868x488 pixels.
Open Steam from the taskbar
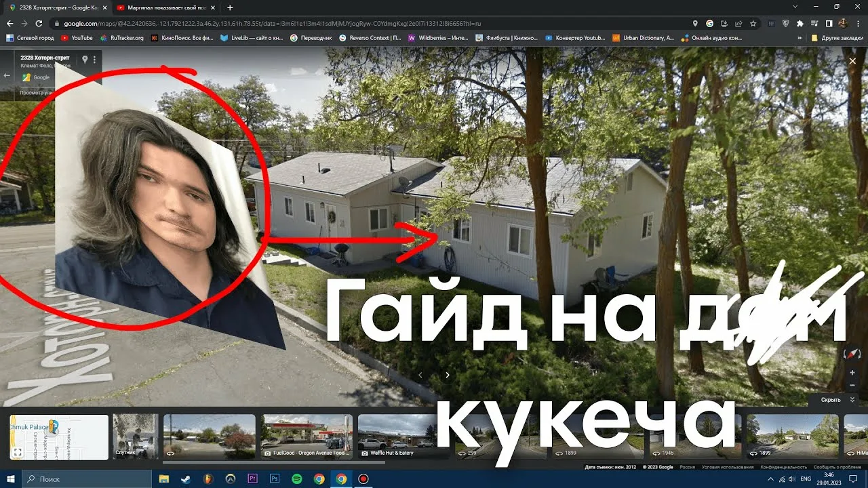(x=185, y=479)
